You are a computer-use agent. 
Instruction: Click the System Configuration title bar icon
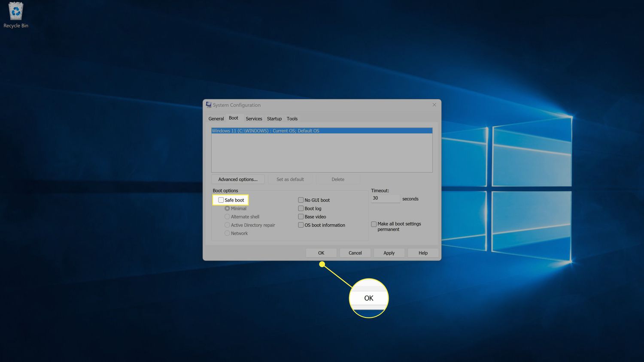click(209, 105)
